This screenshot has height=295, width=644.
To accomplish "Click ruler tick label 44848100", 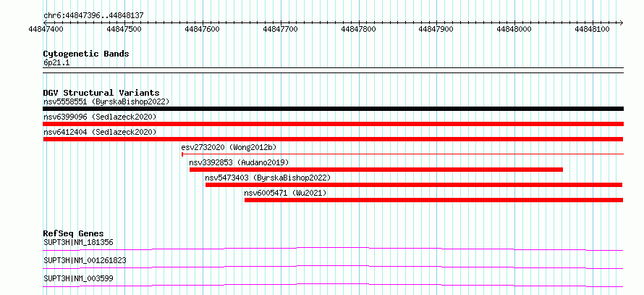I will [592, 29].
